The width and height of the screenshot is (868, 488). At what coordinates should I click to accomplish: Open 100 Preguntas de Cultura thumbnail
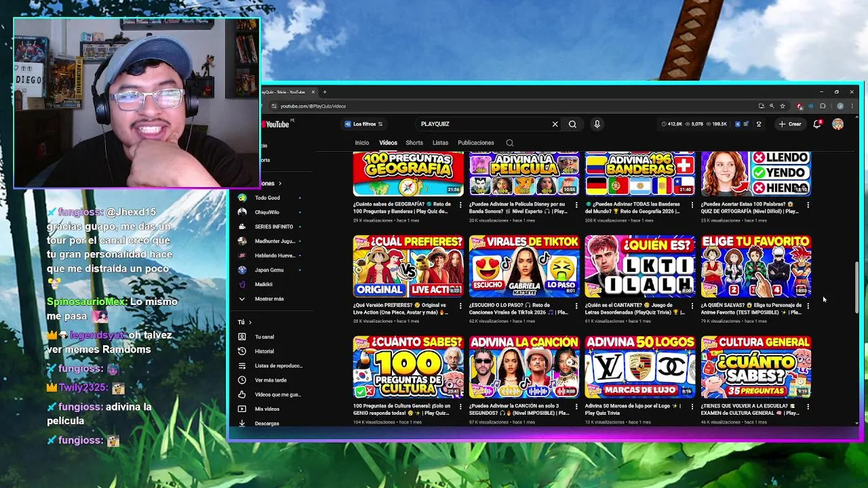[408, 367]
